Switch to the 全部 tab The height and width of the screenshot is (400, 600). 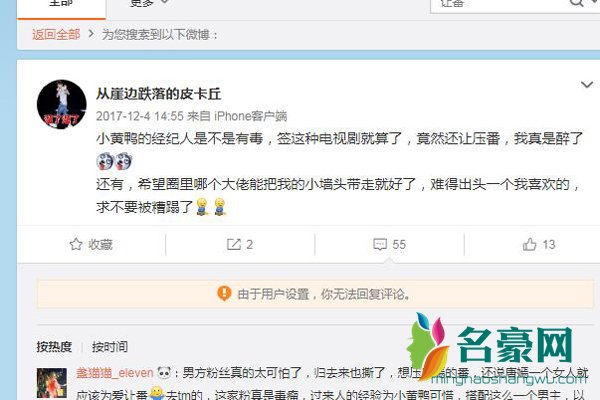tap(61, 4)
